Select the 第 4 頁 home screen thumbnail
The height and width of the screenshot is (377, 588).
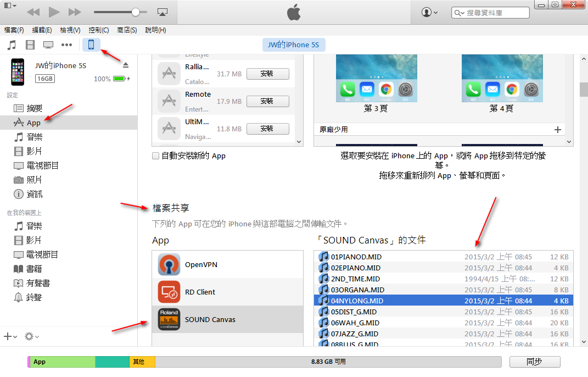(x=502, y=78)
